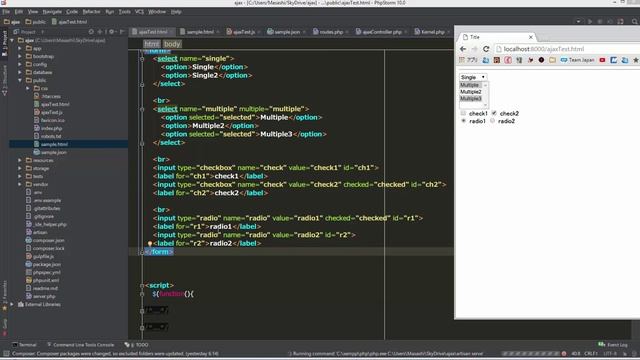Image resolution: width=640 pixels, height=360 pixels.
Task: Select Multiple2 in the list box
Action: [471, 92]
